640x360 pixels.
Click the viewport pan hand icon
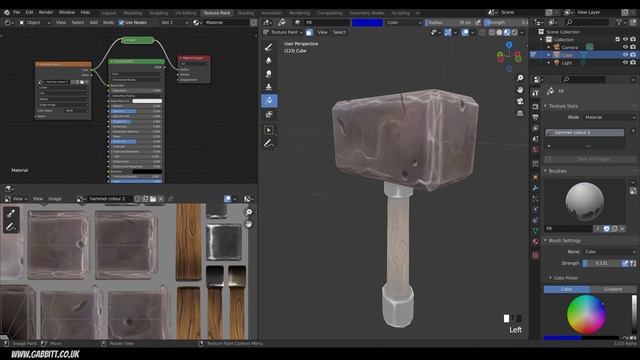[x=520, y=89]
